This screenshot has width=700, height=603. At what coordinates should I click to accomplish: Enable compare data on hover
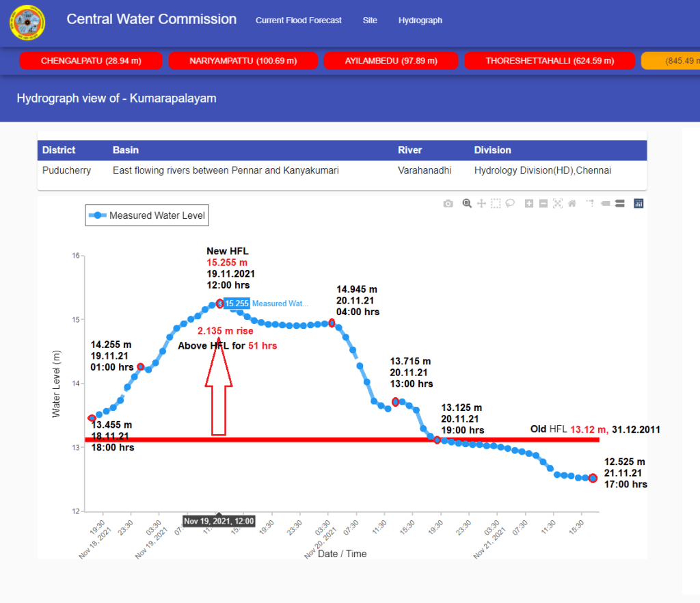pos(619,203)
